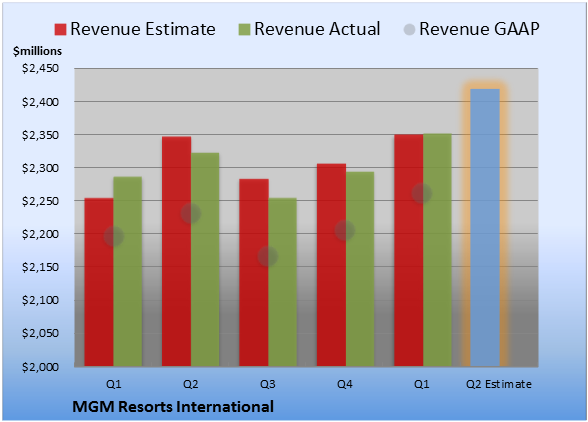Screen dimensions: 588x422
Task: Select the green Q3 Revenue Actual bar
Action: coord(282,282)
